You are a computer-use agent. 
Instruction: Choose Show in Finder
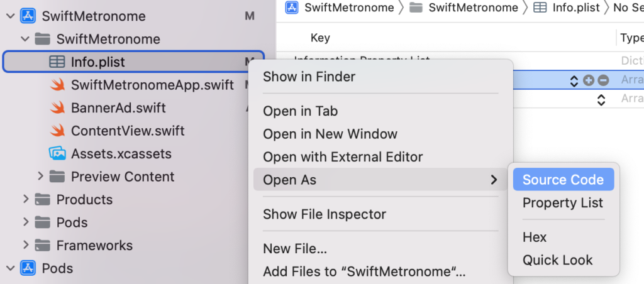[309, 77]
